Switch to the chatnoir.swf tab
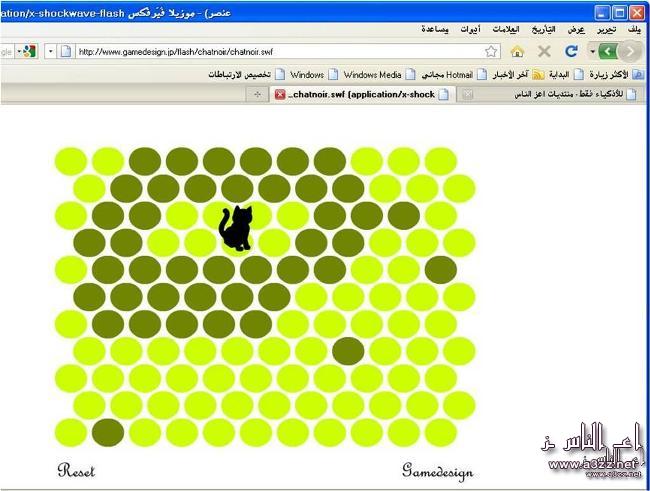650x491 pixels. [363, 95]
